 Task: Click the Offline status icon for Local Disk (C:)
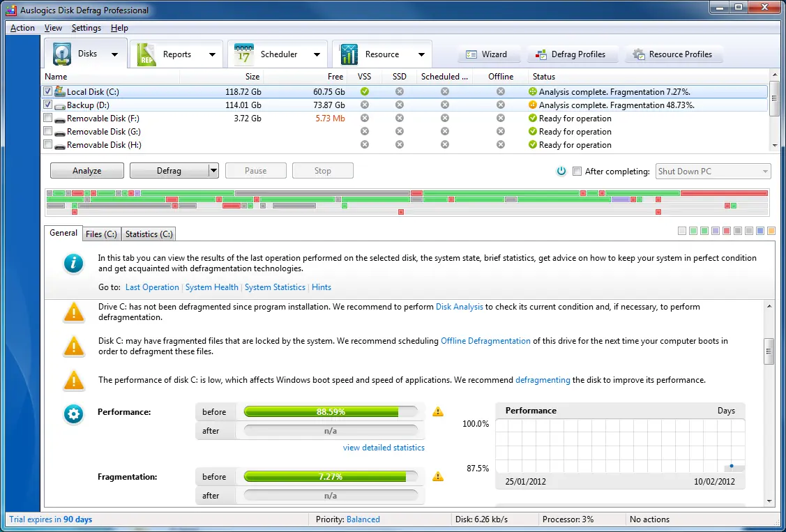coord(501,91)
